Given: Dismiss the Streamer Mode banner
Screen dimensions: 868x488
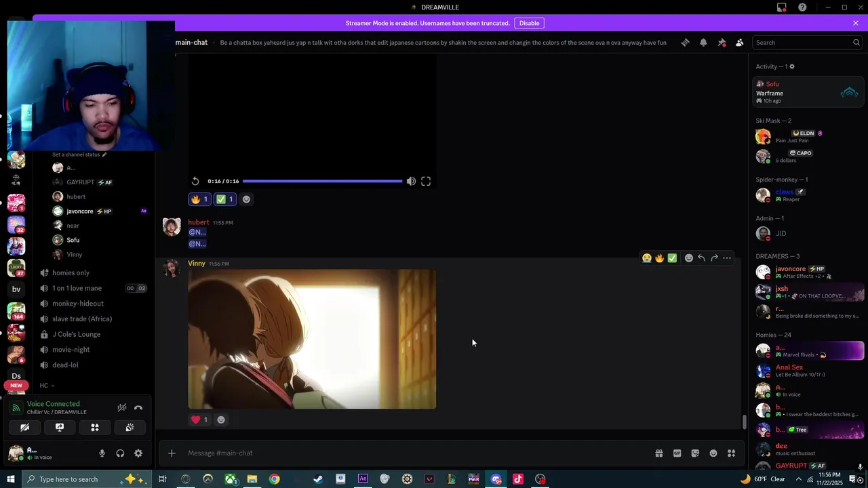Looking at the screenshot, I should (856, 23).
